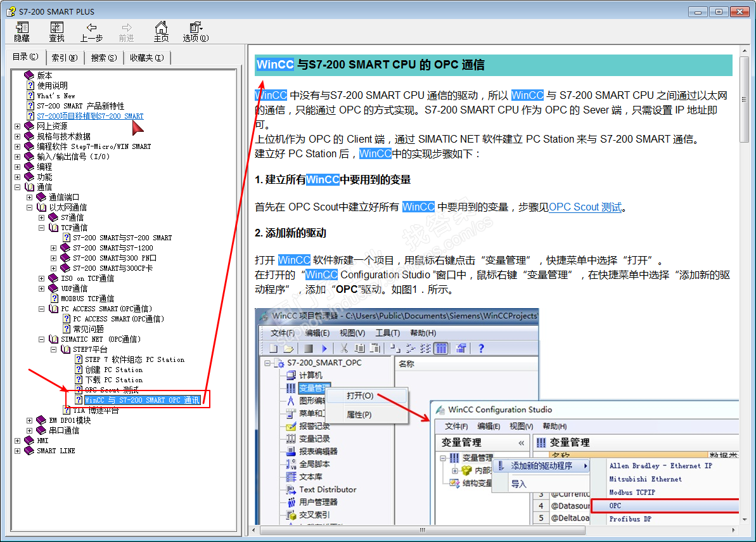Click the 隐藏 (Hide) toolbar icon
The width and height of the screenshot is (756, 542).
(22, 27)
